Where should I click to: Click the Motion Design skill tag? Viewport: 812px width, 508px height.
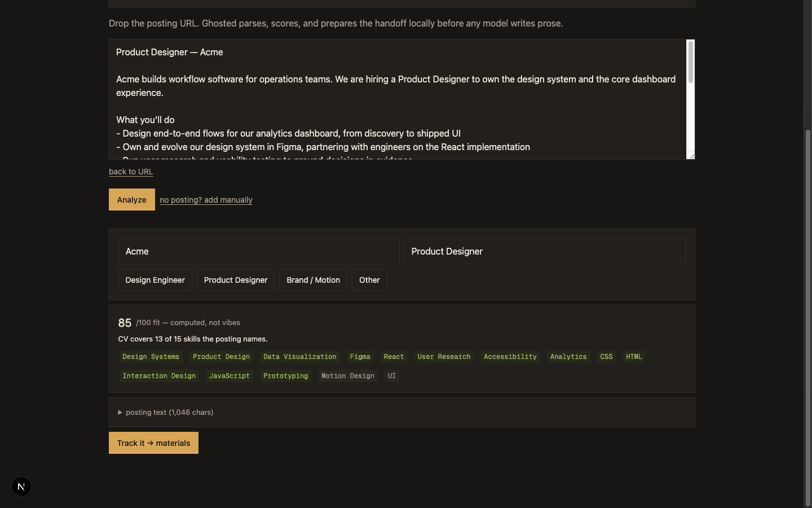coord(348,376)
